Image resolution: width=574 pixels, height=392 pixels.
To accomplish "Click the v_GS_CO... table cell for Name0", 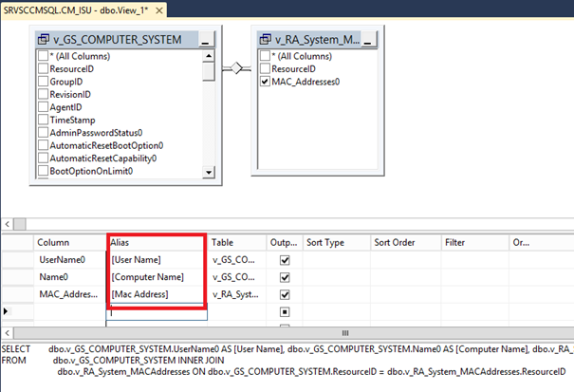I will pos(237,277).
